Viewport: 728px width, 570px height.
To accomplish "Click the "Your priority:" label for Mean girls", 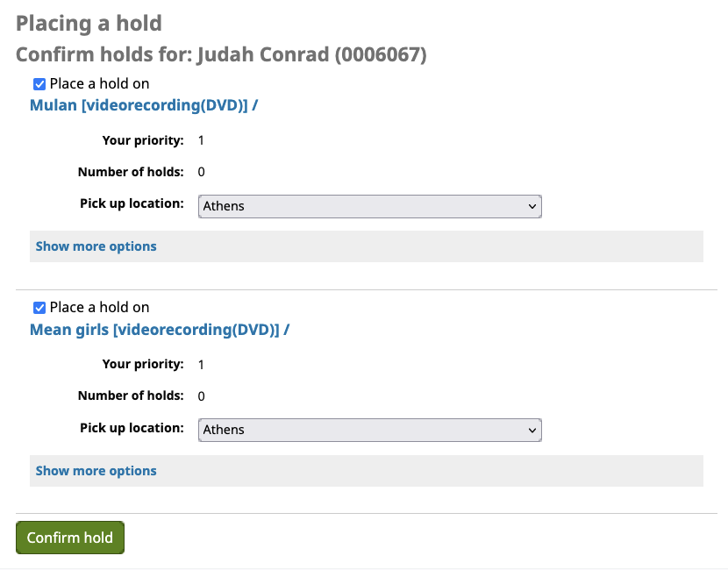I will tap(143, 364).
